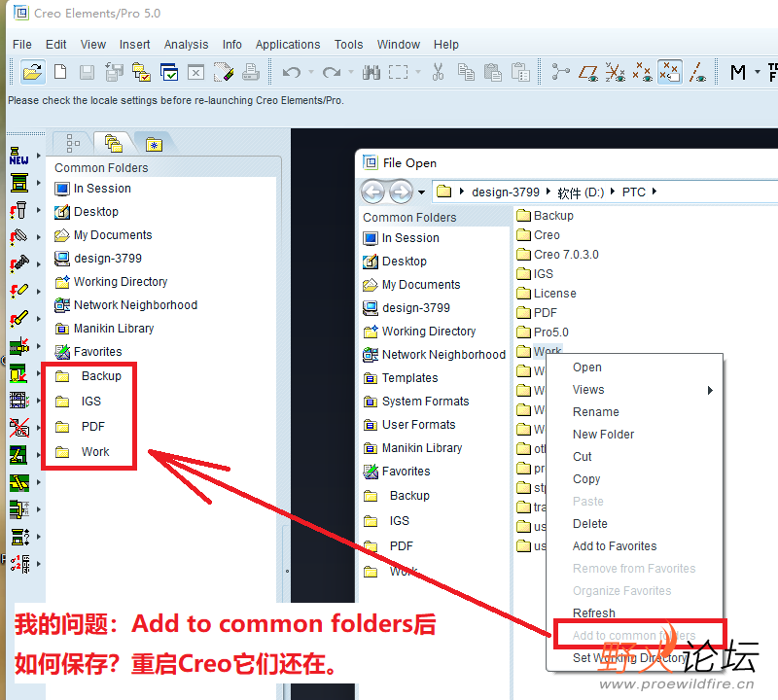Viewport: 778px width, 700px height.
Task: Select License folder in file list
Action: [547, 294]
